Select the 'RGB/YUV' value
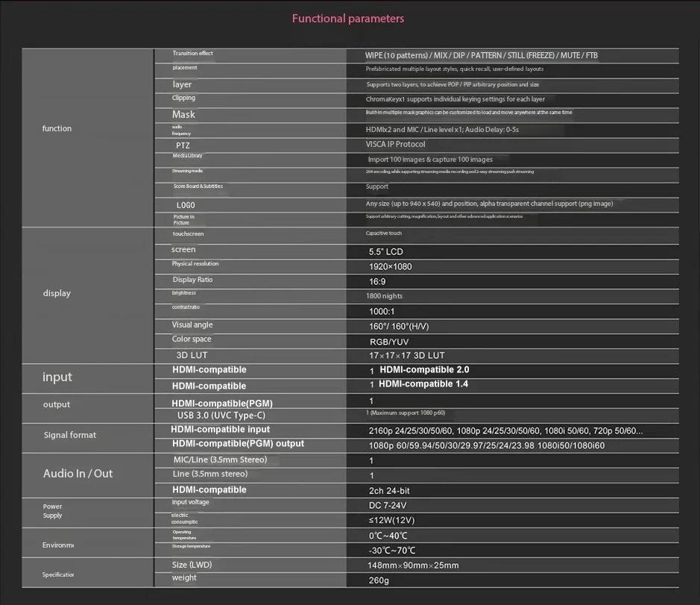Viewport: 700px width, 605px height. (389, 342)
